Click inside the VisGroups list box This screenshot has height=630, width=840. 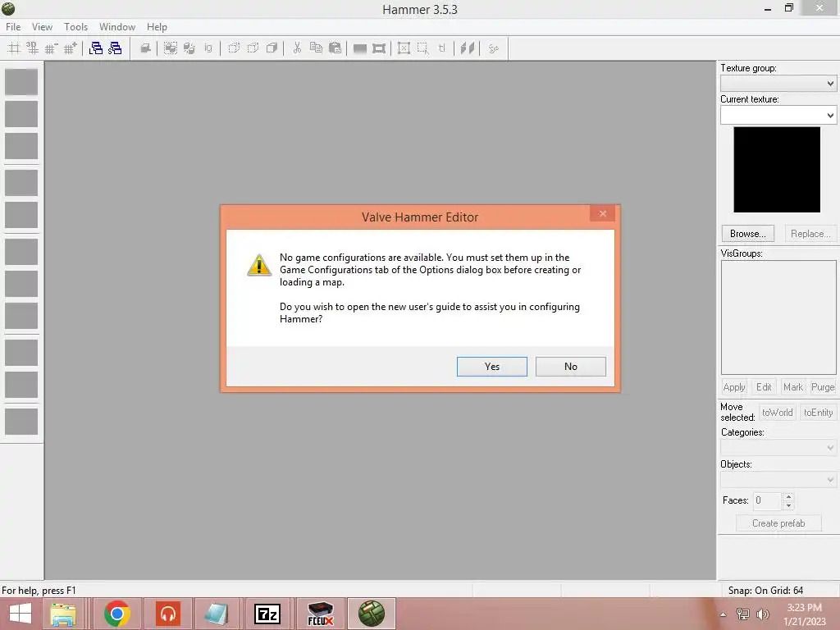coord(778,317)
